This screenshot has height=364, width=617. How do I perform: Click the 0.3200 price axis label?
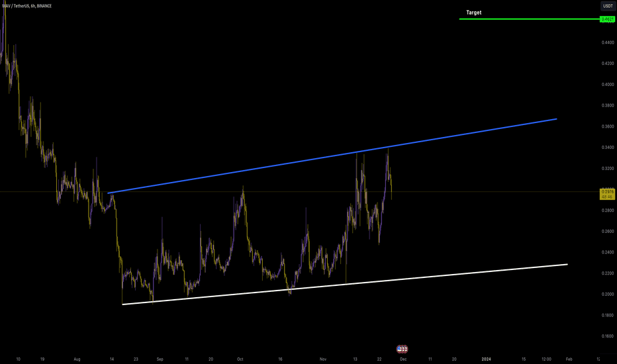click(x=608, y=168)
